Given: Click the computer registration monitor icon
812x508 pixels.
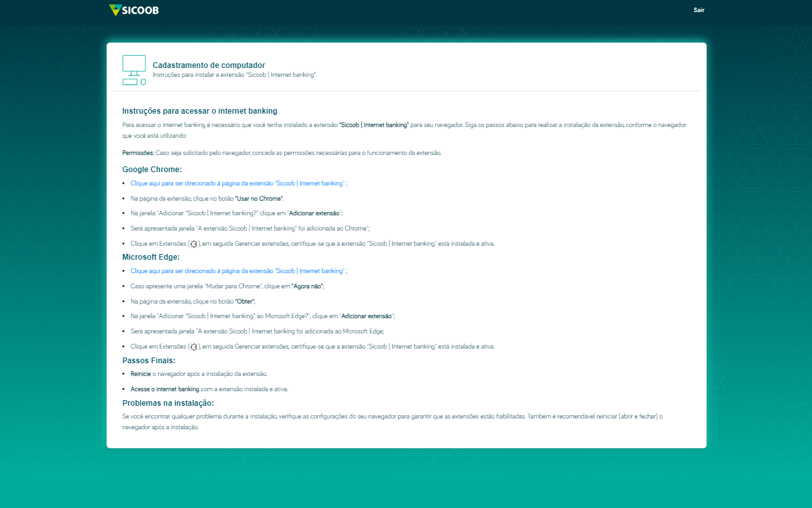Looking at the screenshot, I should [134, 70].
